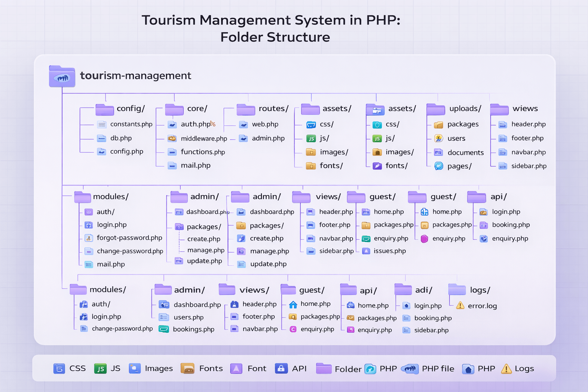This screenshot has height=392, width=588.
Task: Click the middleware.php file icon
Action: coord(172,139)
